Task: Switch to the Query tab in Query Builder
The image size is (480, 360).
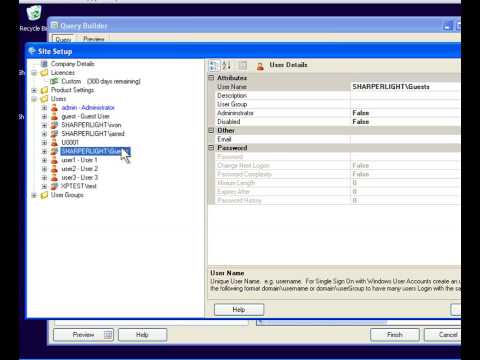Action: [x=63, y=39]
